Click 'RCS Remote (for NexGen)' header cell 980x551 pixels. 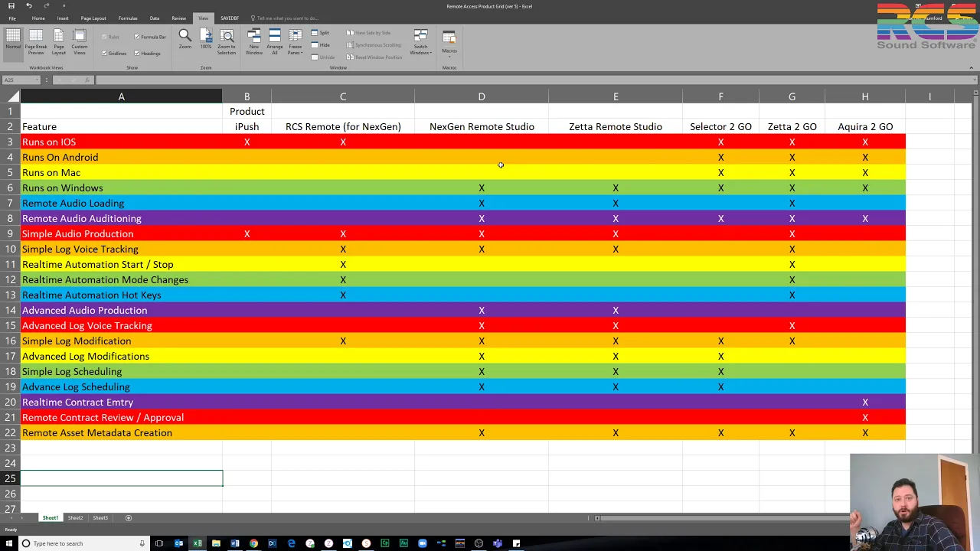(343, 127)
